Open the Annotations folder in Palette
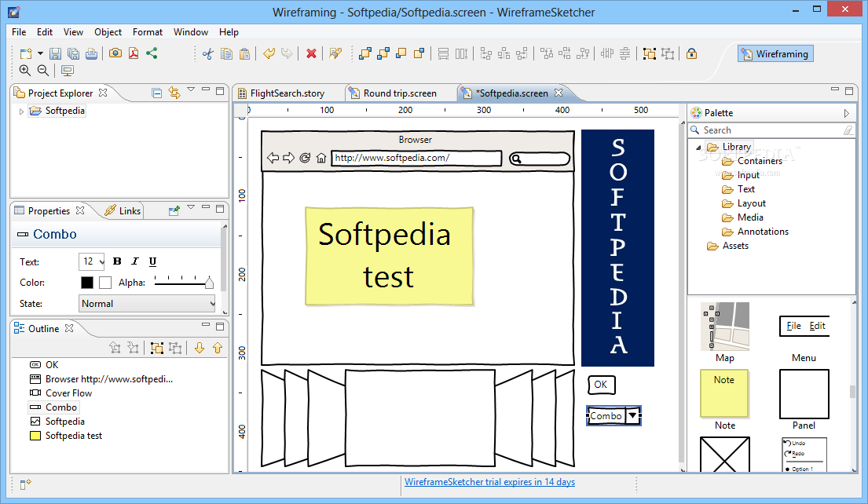868x504 pixels. coord(755,232)
